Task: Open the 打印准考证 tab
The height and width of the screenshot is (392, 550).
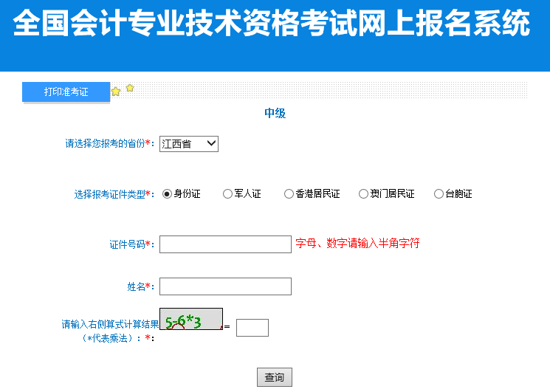Action: pyautogui.click(x=66, y=92)
